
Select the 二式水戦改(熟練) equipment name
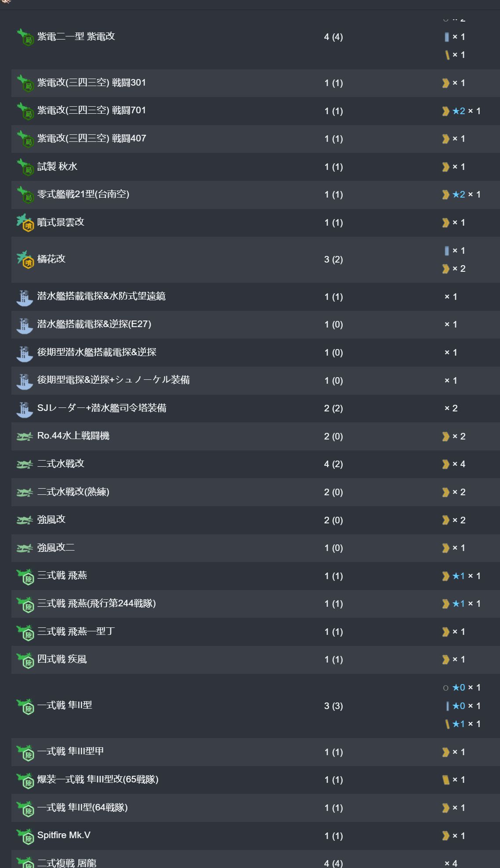click(73, 492)
